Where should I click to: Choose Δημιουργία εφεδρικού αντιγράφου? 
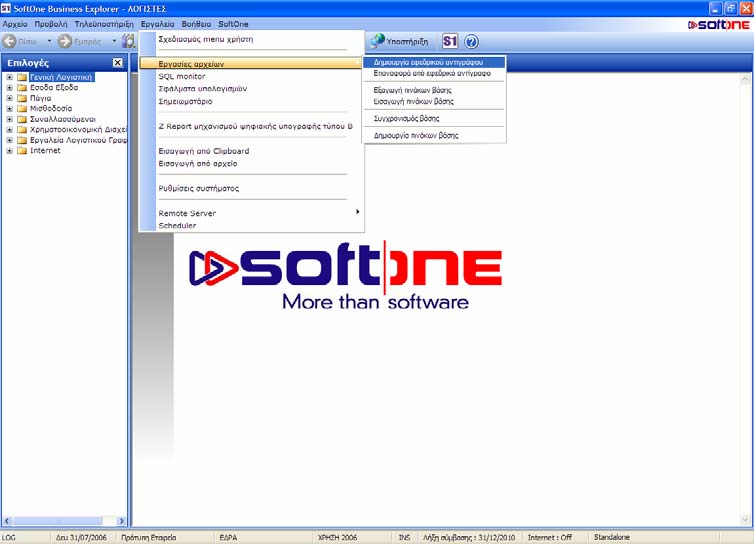(434, 62)
